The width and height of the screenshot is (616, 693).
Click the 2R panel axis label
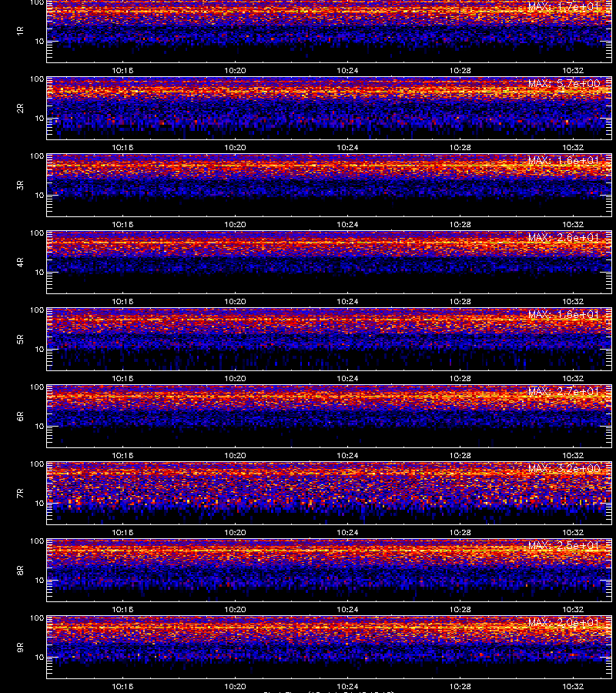[20, 109]
